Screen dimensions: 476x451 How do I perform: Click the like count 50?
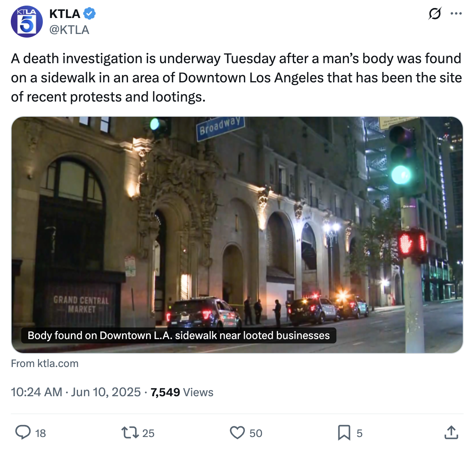coord(256,433)
